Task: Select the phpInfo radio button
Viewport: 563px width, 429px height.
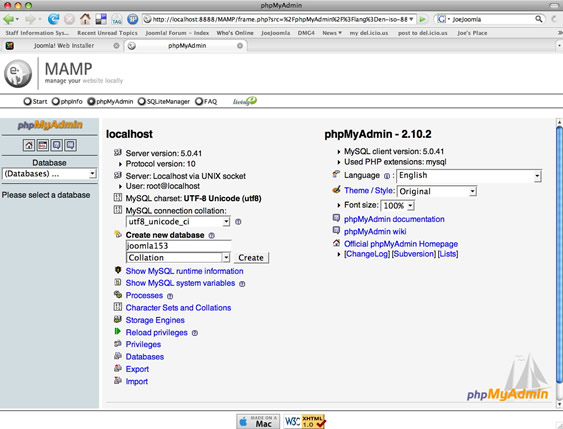Action: pyautogui.click(x=55, y=102)
